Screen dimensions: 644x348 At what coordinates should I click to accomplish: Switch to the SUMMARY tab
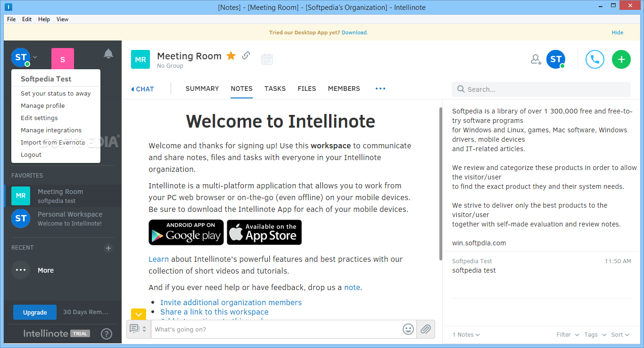coord(202,89)
